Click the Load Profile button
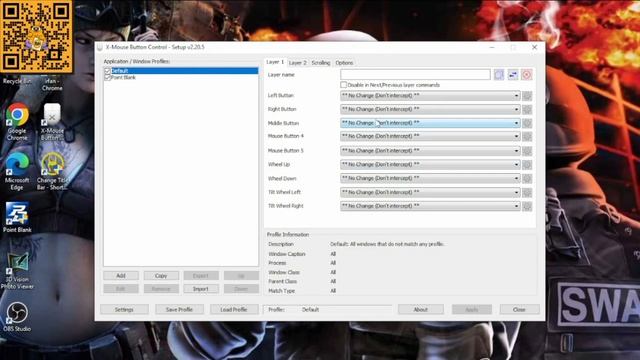640x360 pixels. pyautogui.click(x=234, y=309)
